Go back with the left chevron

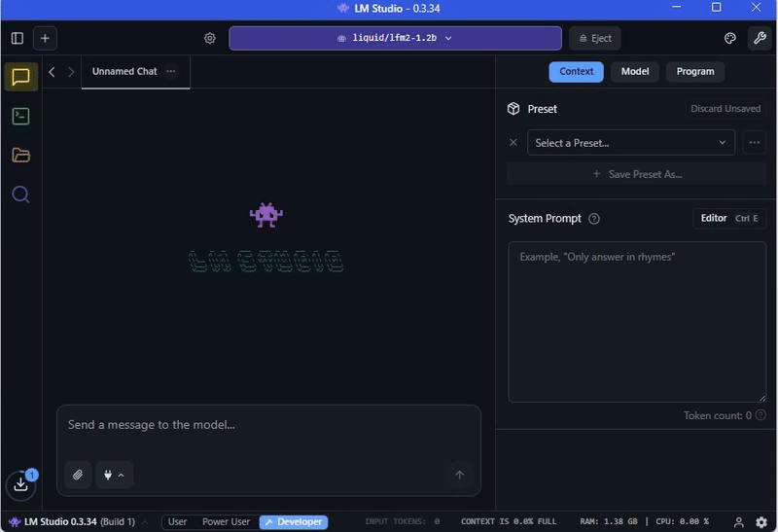(x=52, y=72)
